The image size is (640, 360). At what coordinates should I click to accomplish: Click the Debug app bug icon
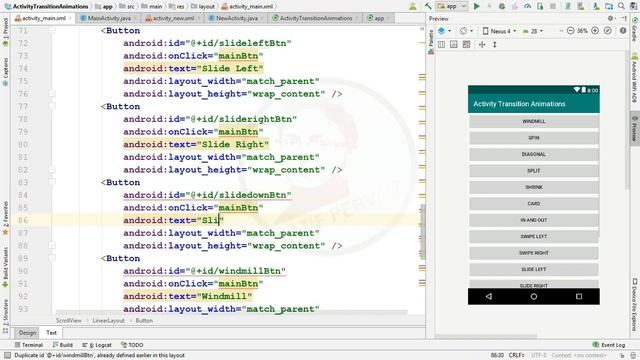coord(502,6)
